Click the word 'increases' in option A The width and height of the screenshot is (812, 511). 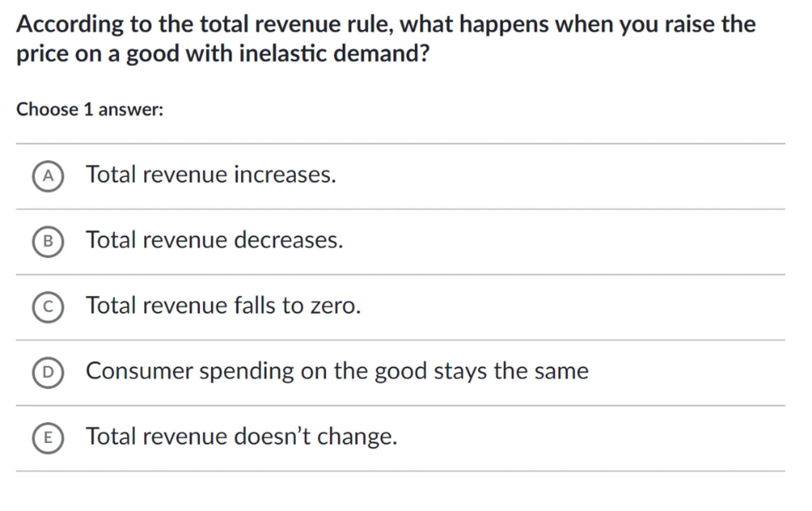click(x=285, y=175)
